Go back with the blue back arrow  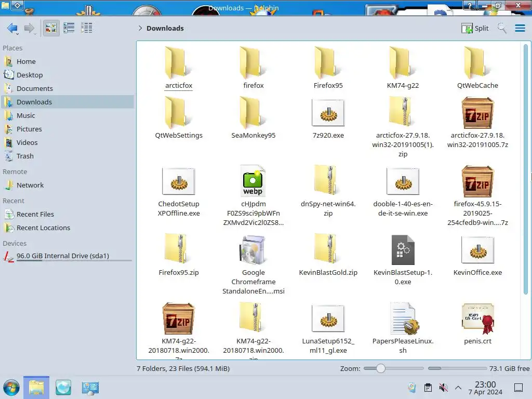click(x=12, y=28)
